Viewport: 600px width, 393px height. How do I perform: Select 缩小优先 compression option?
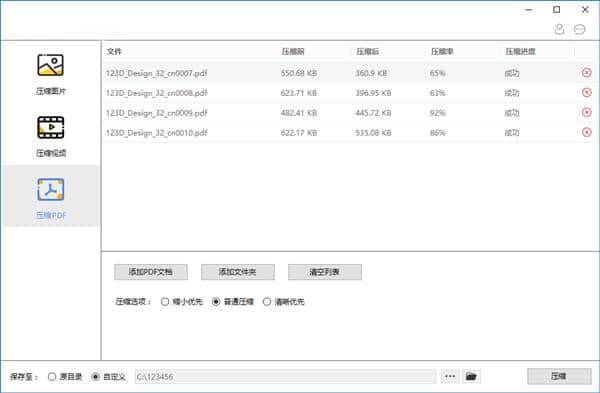click(x=165, y=302)
